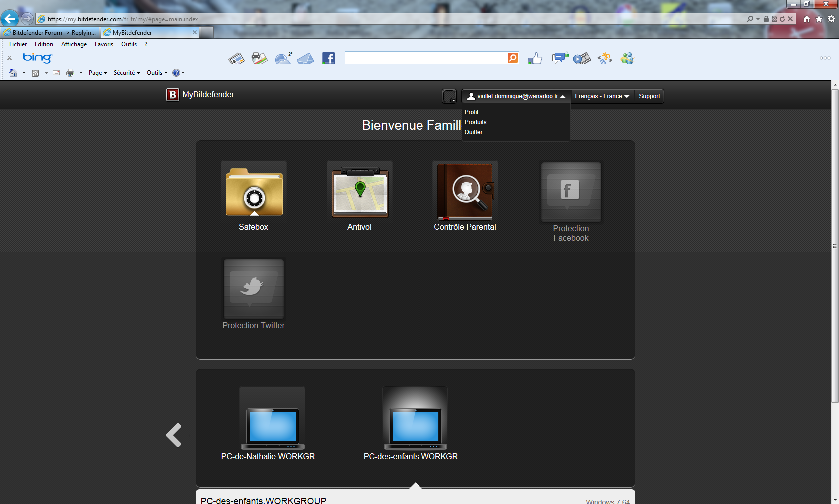839x504 pixels.
Task: Click the favorites star icon top right
Action: 819,19
